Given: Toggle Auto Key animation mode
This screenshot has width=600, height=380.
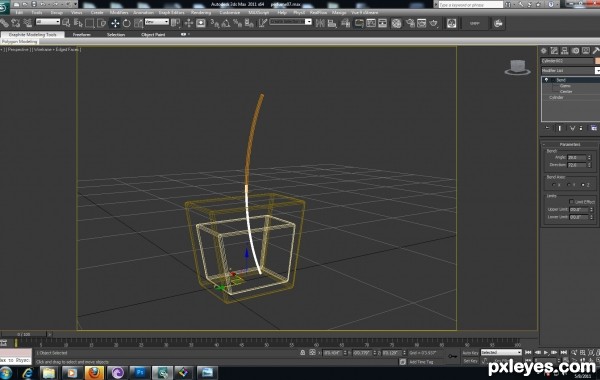Looking at the screenshot, I should pyautogui.click(x=470, y=353).
